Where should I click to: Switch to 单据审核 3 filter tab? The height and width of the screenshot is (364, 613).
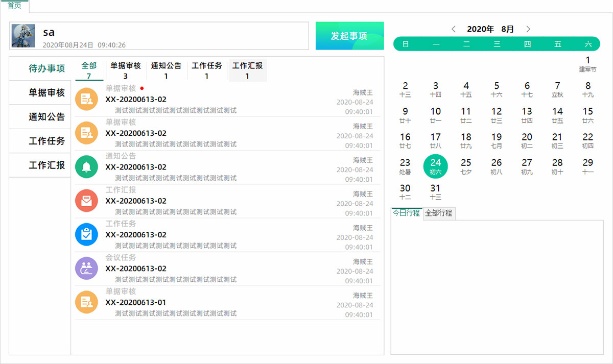click(126, 70)
